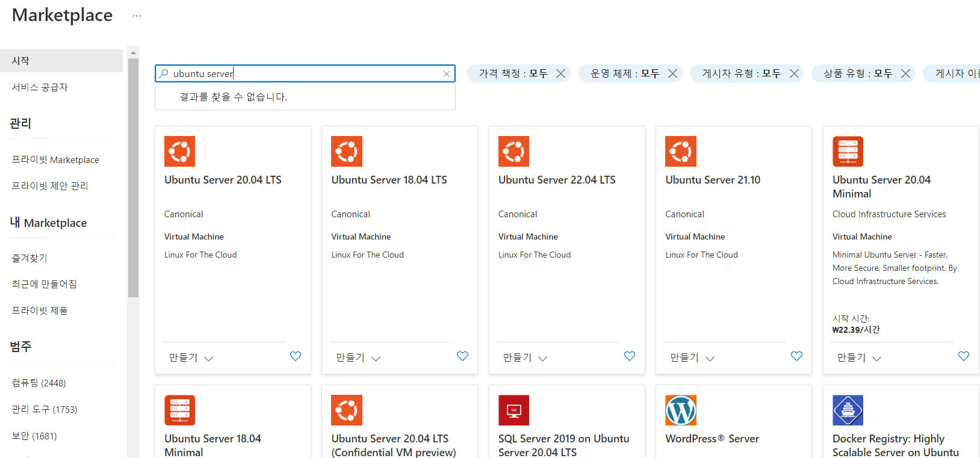Remove the 가격 책정 filter with its X
Image resolution: width=980 pixels, height=458 pixels.
(560, 73)
